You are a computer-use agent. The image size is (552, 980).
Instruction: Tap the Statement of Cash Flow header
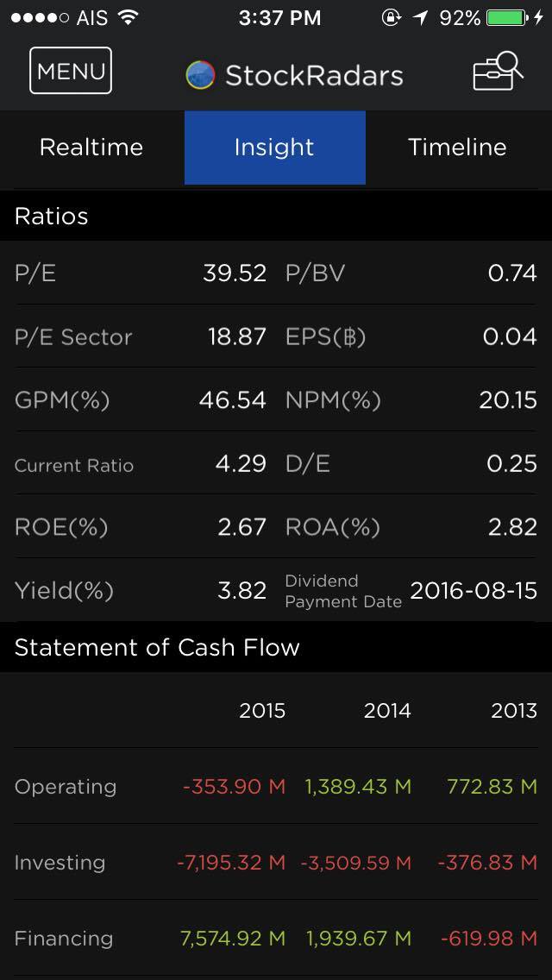(x=157, y=647)
